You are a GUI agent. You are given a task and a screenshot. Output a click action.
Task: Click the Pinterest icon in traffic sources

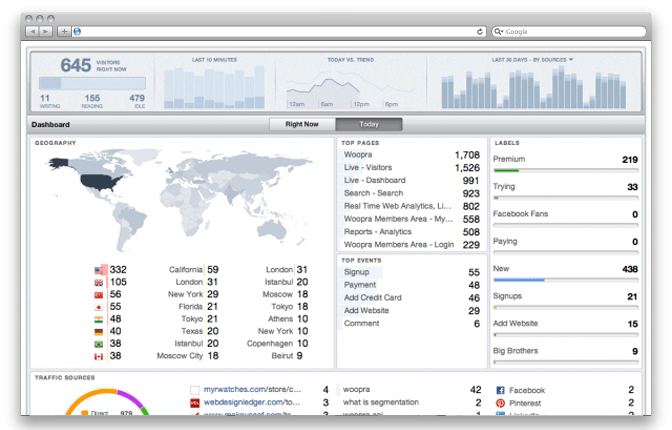500,403
